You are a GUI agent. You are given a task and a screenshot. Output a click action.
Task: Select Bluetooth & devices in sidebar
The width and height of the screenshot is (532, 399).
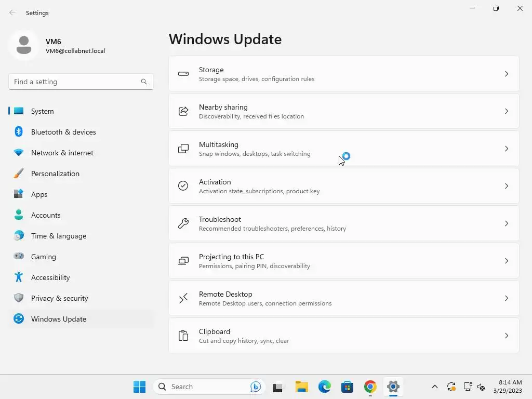tap(81, 131)
